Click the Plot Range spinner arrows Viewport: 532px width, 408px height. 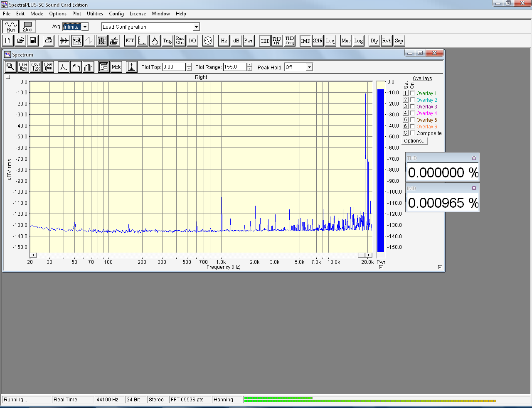(x=249, y=67)
